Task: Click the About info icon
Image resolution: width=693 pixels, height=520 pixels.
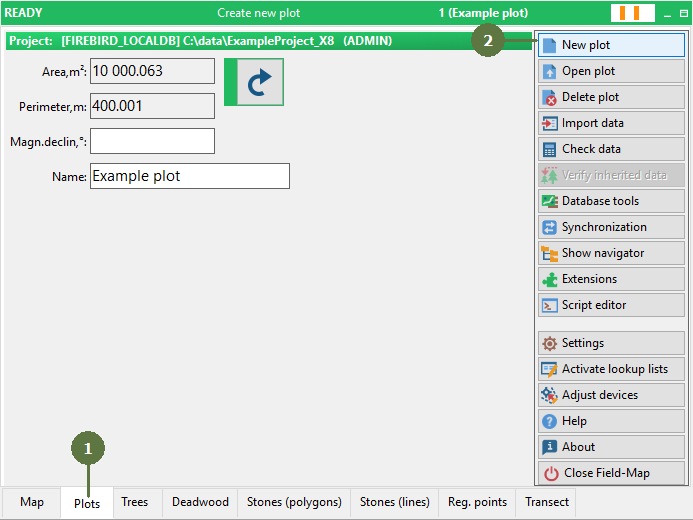Action: (x=549, y=447)
